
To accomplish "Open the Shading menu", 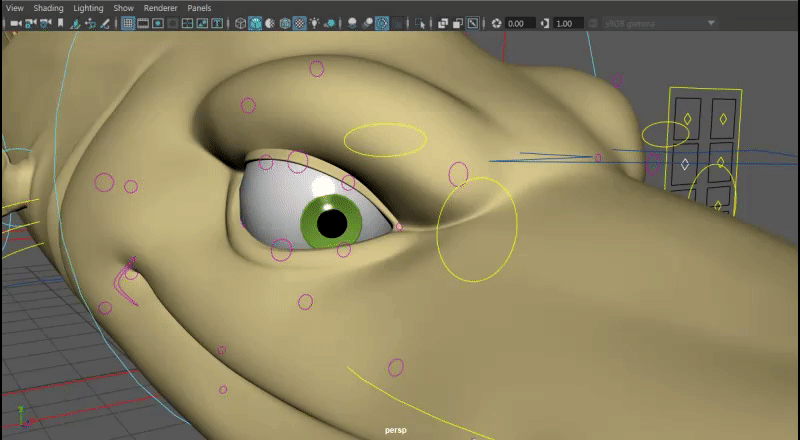I will [x=48, y=8].
